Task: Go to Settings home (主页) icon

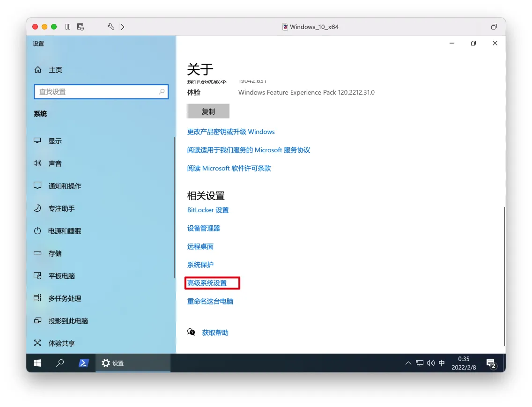Action: pos(37,70)
